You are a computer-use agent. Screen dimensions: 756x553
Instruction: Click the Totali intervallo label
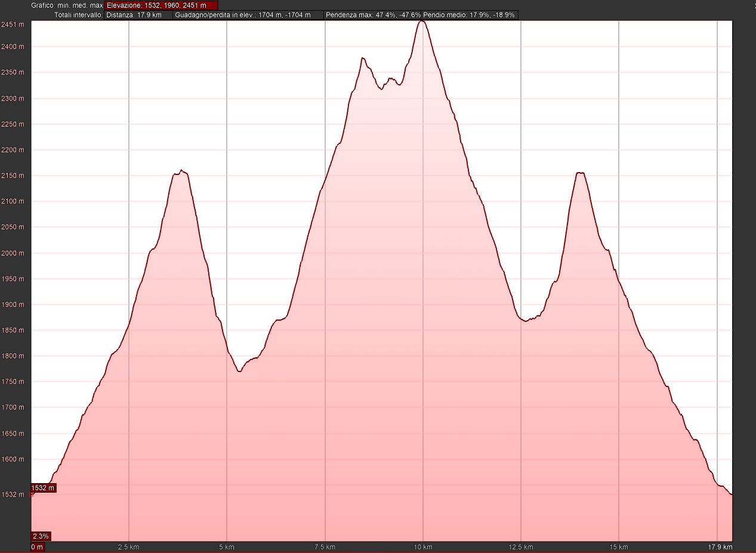click(78, 15)
